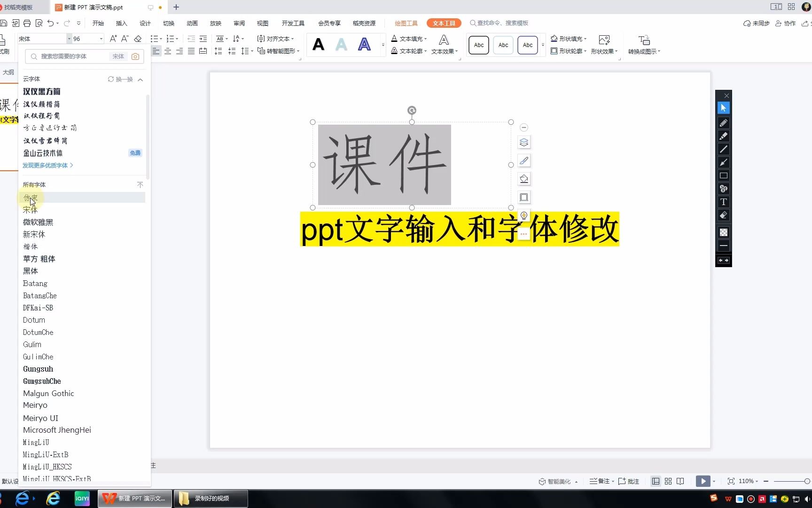Viewport: 812px width, 508px height.
Task: Click 转换成图示 convert to diagram button
Action: (x=644, y=45)
